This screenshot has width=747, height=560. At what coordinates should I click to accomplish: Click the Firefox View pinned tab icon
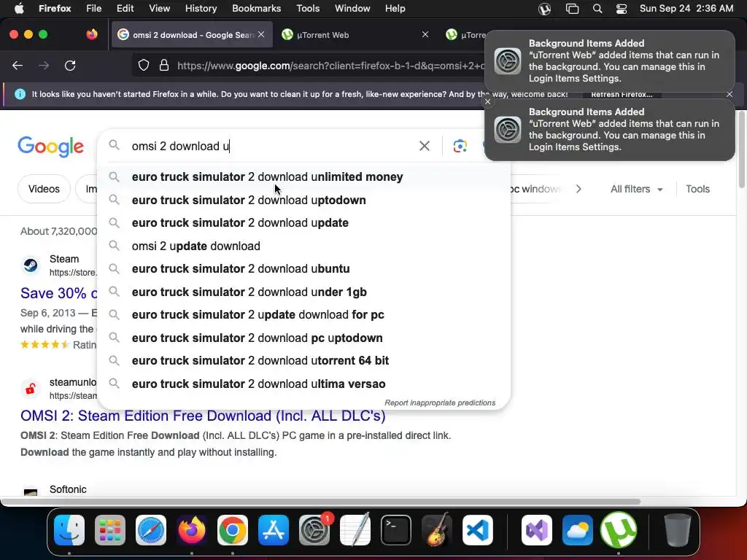point(92,34)
